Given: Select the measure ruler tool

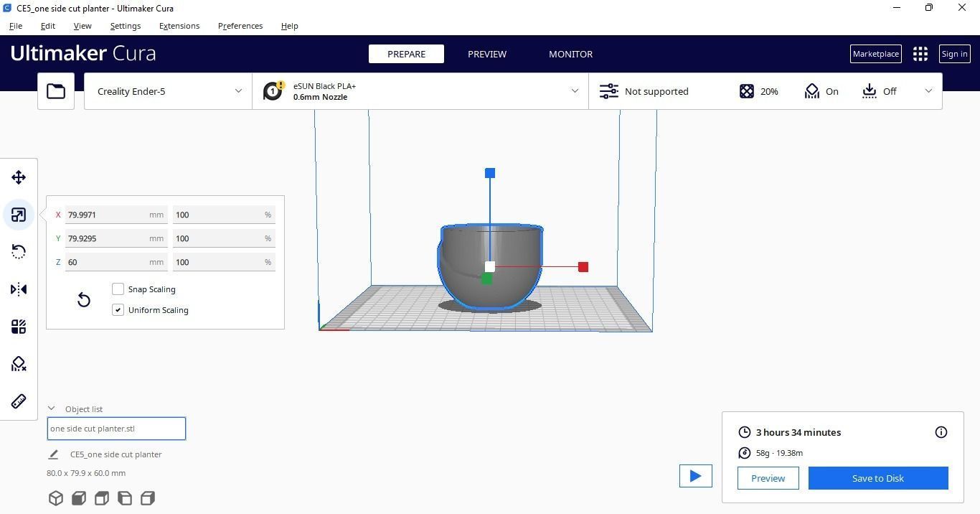Looking at the screenshot, I should (x=19, y=401).
